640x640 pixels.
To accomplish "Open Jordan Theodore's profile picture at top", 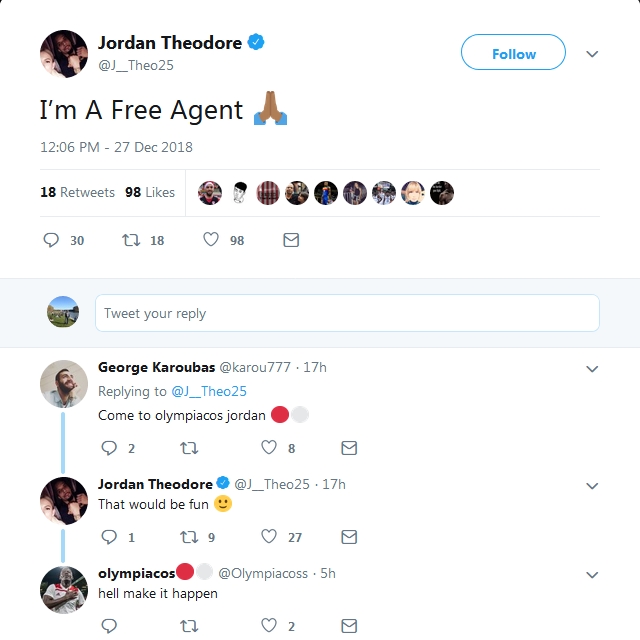I will 64,54.
